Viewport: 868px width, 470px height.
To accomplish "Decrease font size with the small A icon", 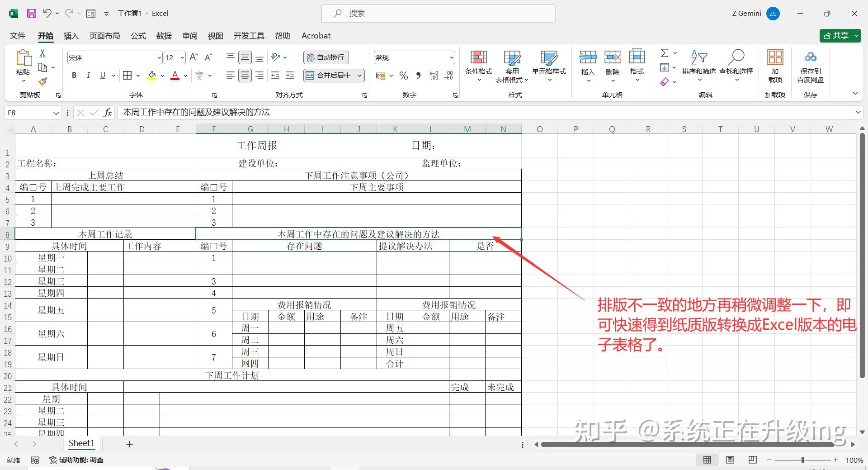I will pyautogui.click(x=208, y=57).
